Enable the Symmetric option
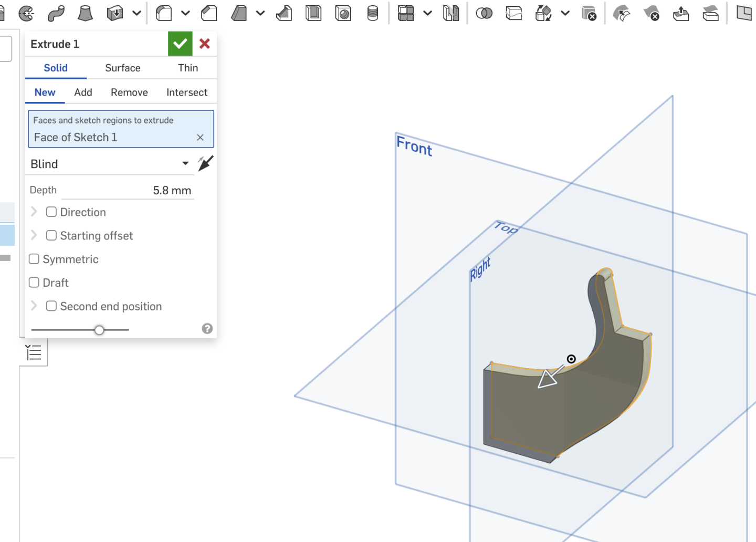Viewport: 756px width, 542px height. (34, 259)
